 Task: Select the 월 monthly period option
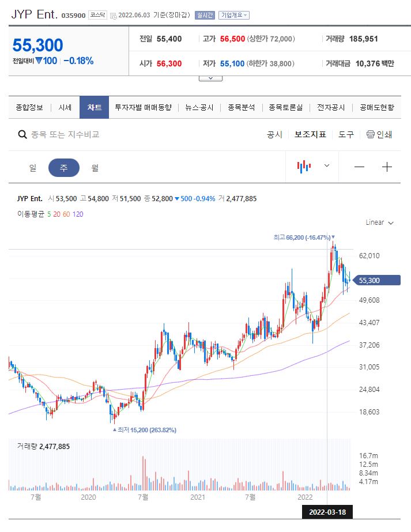click(x=95, y=168)
